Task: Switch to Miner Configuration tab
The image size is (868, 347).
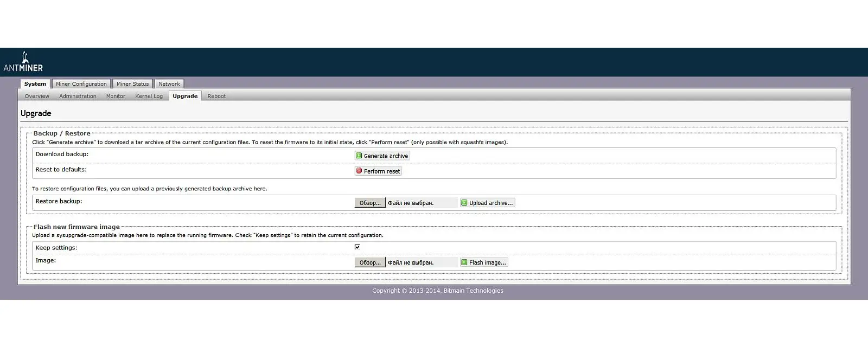Action: point(81,84)
